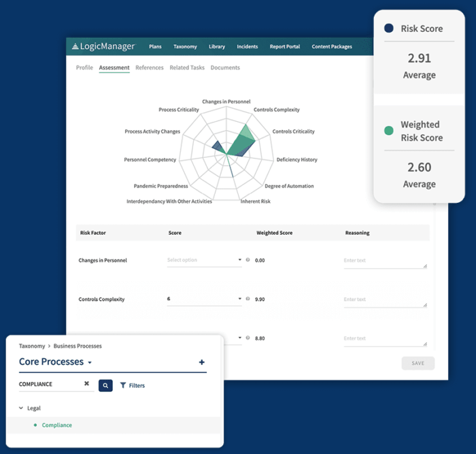Open Changes in Personnel score dropdown

[x=204, y=260]
